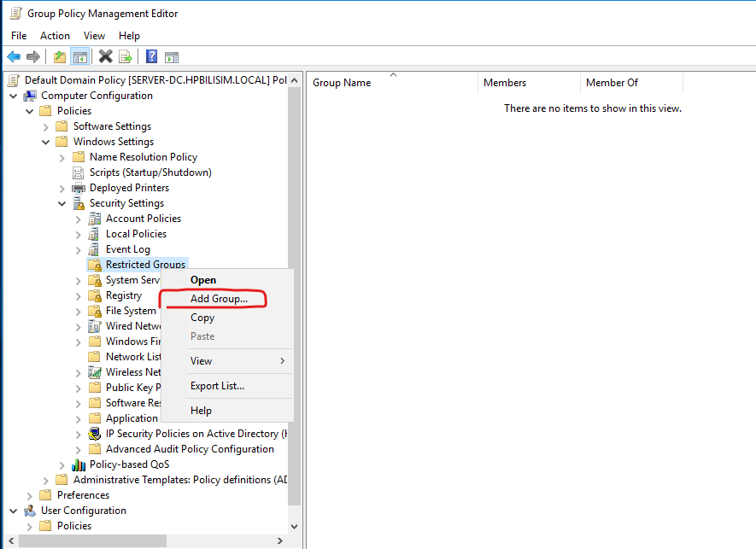Toggle the Show/Hide Console Tree icon

coord(80,57)
